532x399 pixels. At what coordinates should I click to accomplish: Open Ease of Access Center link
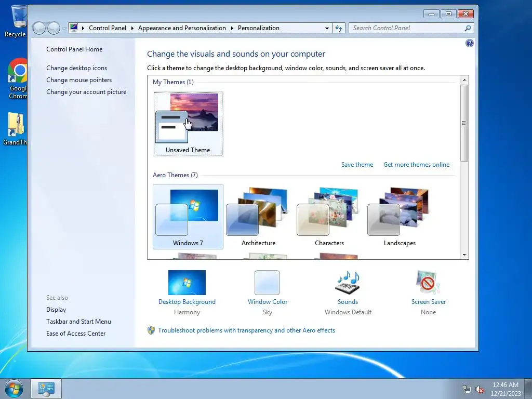(x=76, y=334)
